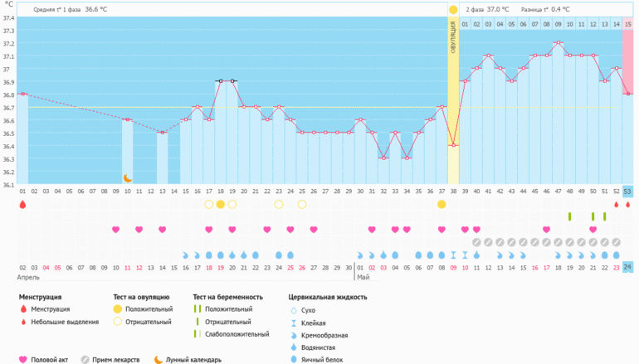The width and height of the screenshot is (639, 364).
Task: Click the menstruation drop on cycle day 01
Action: [x=22, y=204]
